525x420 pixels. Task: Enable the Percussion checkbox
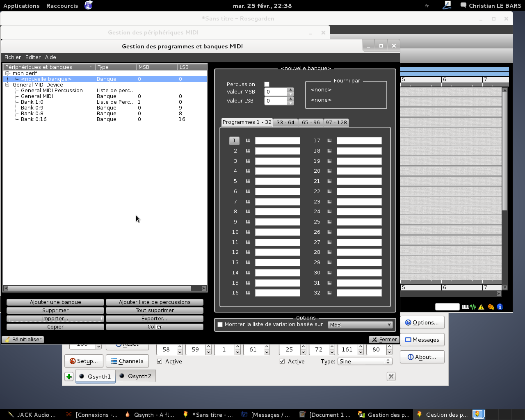(x=267, y=84)
